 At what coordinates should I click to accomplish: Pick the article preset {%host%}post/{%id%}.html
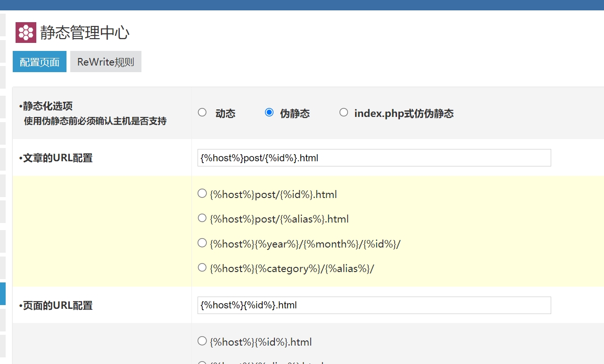(202, 193)
